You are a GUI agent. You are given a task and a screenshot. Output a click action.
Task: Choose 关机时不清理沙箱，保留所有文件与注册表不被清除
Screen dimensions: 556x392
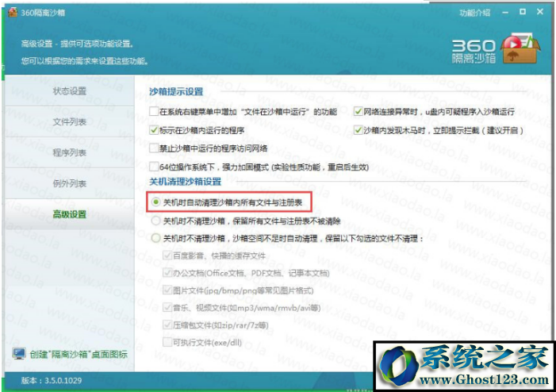[155, 221]
